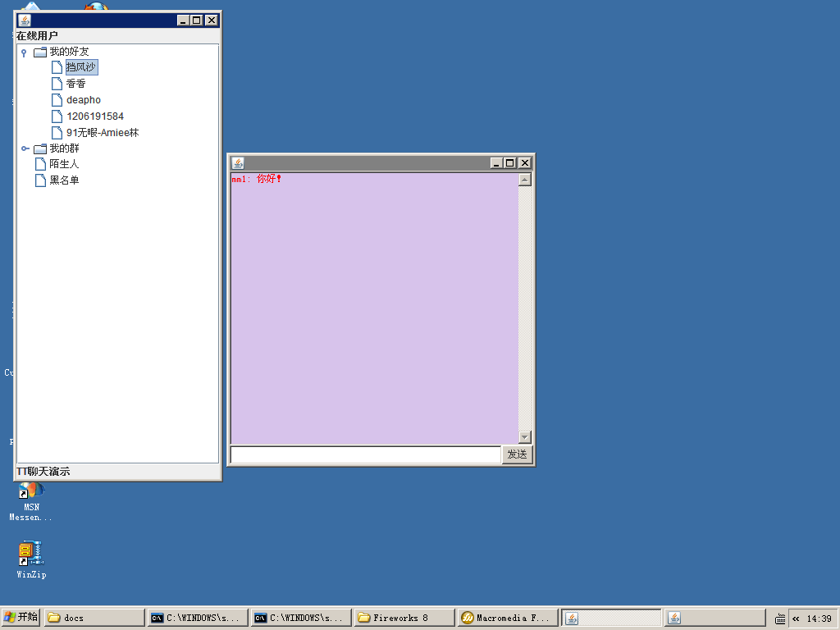This screenshot has height=630, width=840.
Task: Click the document icon beside 91无暇-Amiee林
Action: tap(57, 132)
